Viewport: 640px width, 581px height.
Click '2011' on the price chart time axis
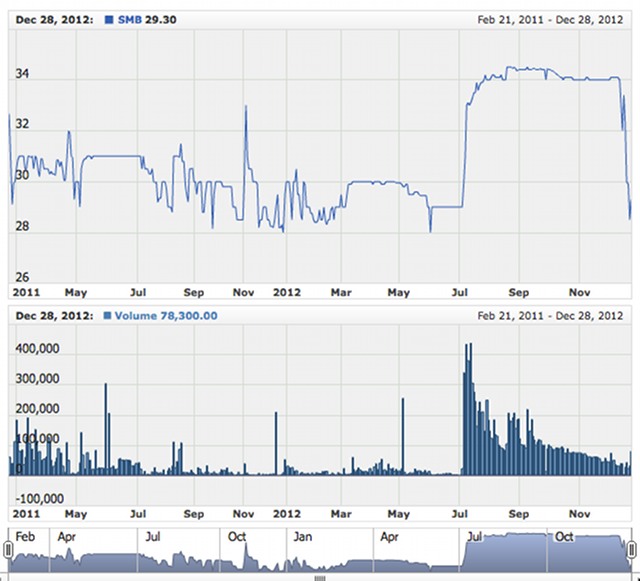[x=26, y=292]
